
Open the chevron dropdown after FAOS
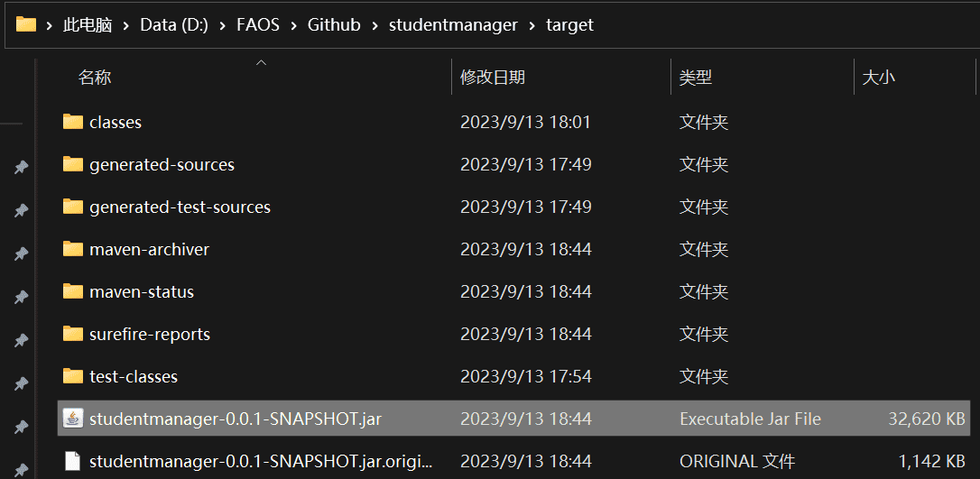(294, 25)
